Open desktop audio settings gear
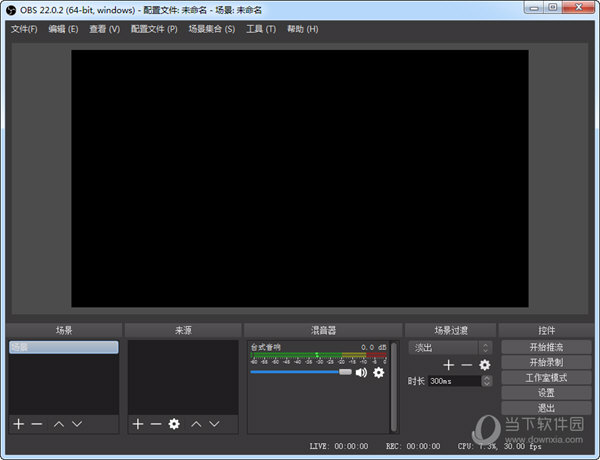The height and width of the screenshot is (460, 600). (378, 372)
